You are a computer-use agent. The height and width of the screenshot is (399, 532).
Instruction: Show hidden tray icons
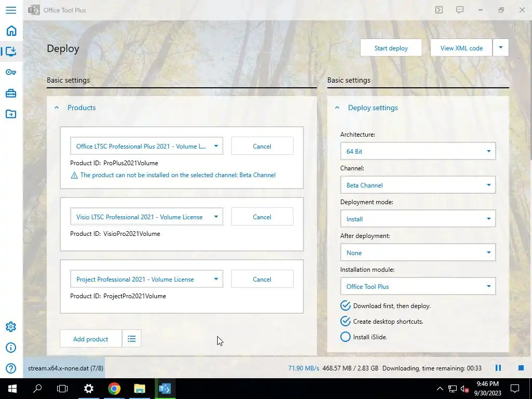pos(440,389)
